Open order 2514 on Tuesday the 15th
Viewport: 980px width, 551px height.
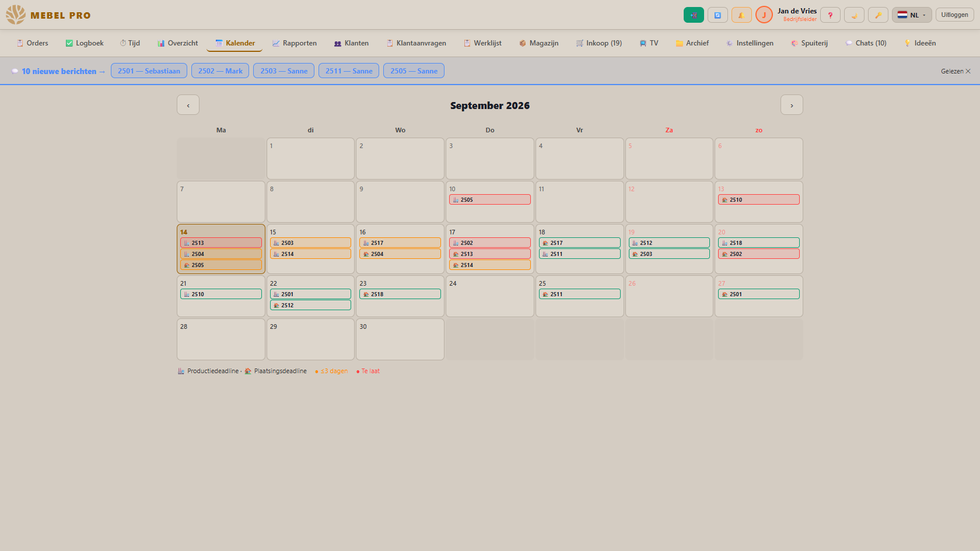(310, 254)
